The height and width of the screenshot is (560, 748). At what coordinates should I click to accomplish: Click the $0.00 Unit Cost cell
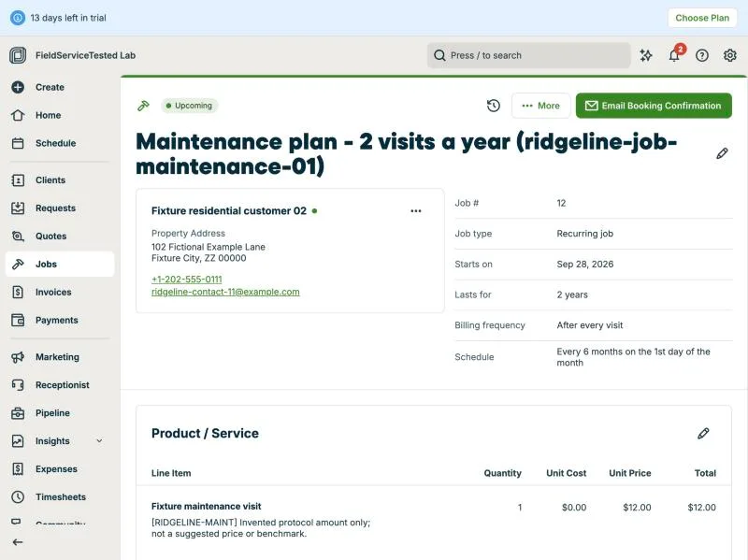[x=574, y=508]
